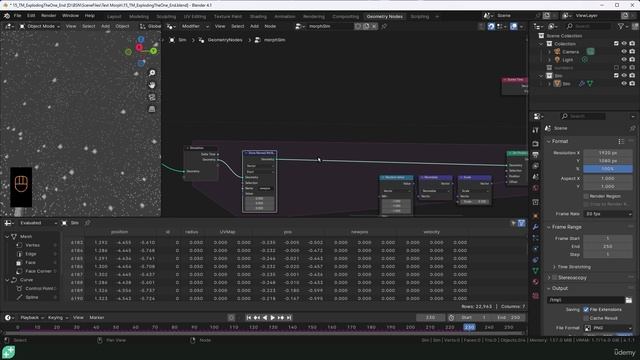Open the Window menu
Viewport: 640px width, 360px height.
point(70,16)
